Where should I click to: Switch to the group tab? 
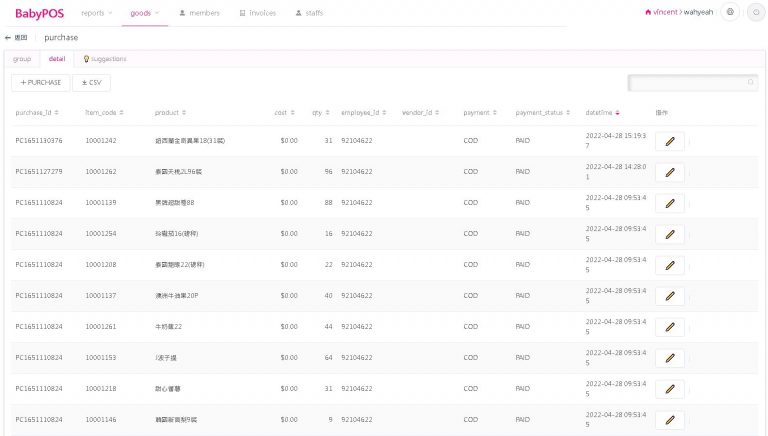[22, 59]
